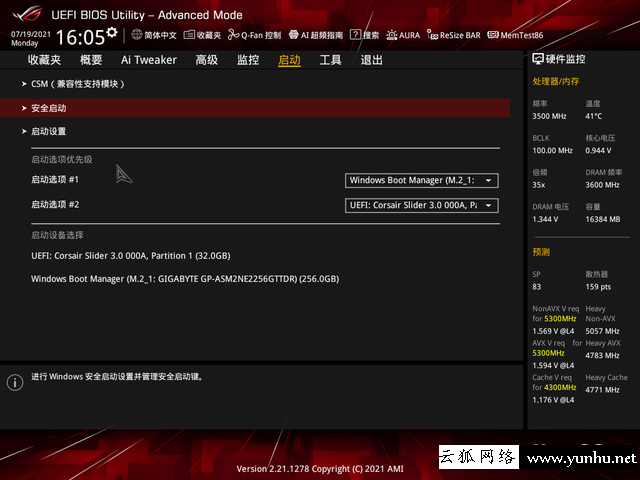Click the 1.176 V @L4 value
Viewport: 640px width, 480px height.
coord(553,400)
